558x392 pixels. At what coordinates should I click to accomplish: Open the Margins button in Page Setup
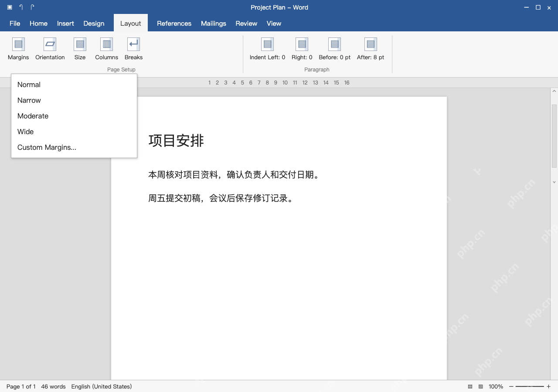coord(18,49)
